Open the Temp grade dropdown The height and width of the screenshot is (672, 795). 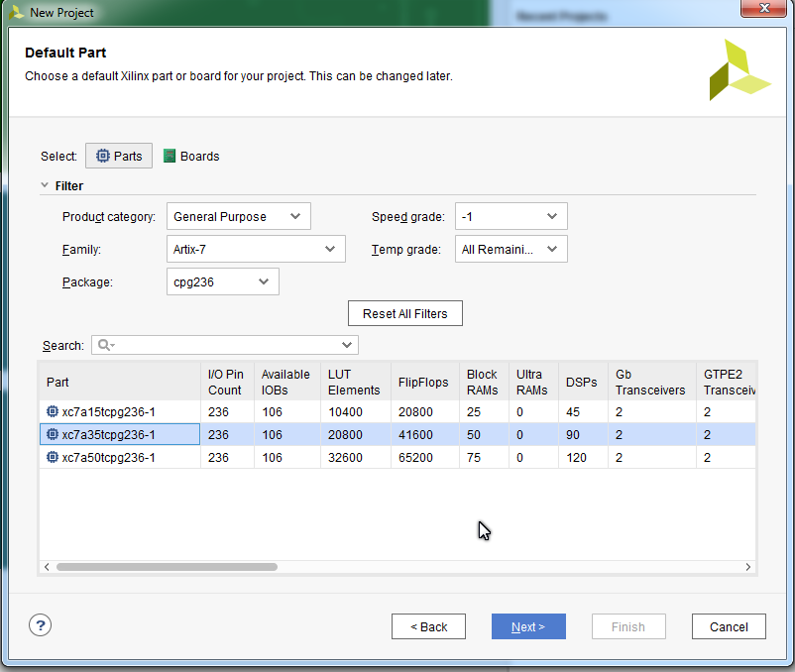tap(511, 249)
